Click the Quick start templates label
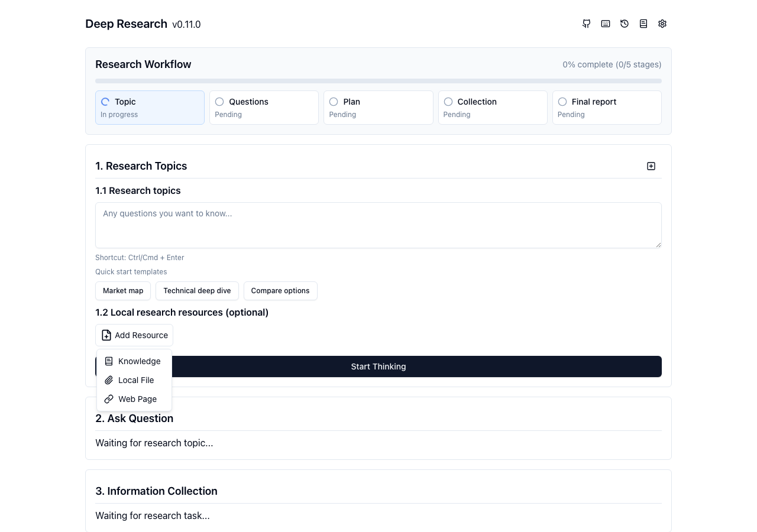The width and height of the screenshot is (757, 532). point(131,272)
